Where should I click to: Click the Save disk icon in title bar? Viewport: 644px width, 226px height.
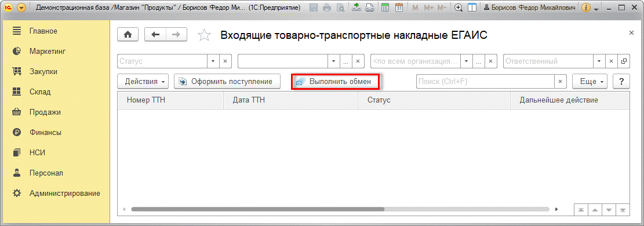[x=314, y=8]
